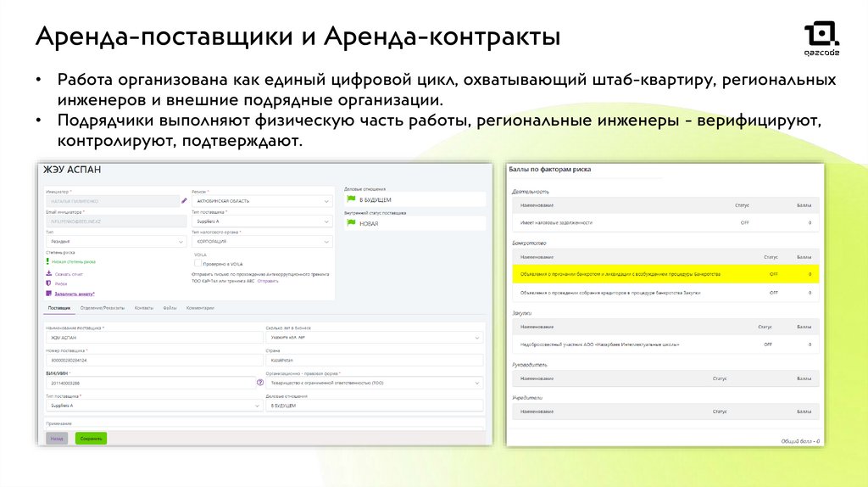Click the question mark help icon near БИН/ИИН
Image resolution: width=868 pixels, height=487 pixels.
pyautogui.click(x=260, y=383)
